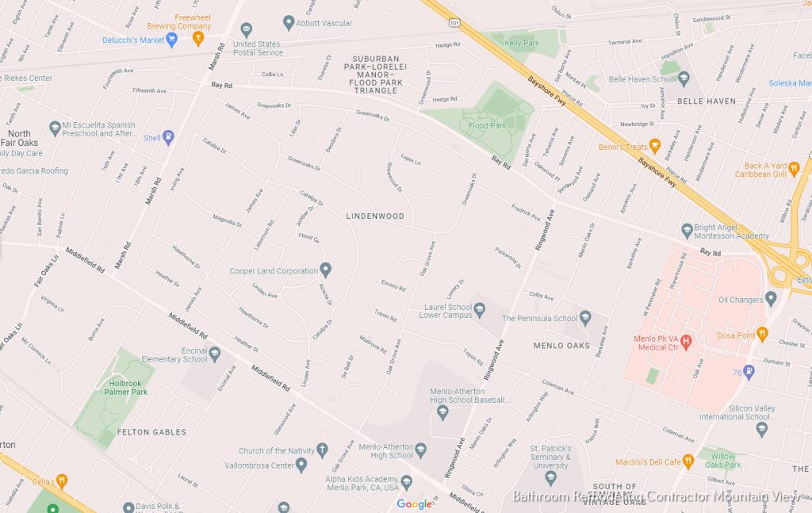The height and width of the screenshot is (513, 812).
Task: Select the Menlo Pk VA Medical Ctr hospital marker
Action: pyautogui.click(x=686, y=342)
